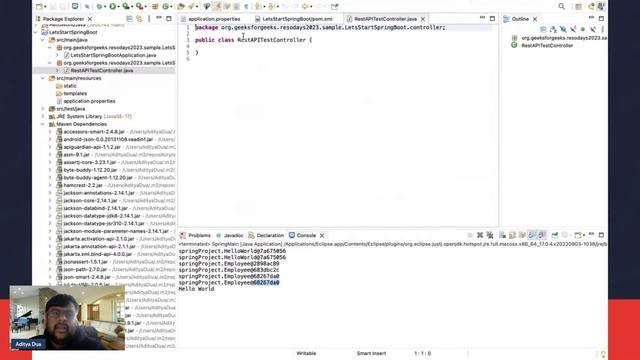Select jackson-core-2.14.1.jar dependency

(x=90, y=200)
